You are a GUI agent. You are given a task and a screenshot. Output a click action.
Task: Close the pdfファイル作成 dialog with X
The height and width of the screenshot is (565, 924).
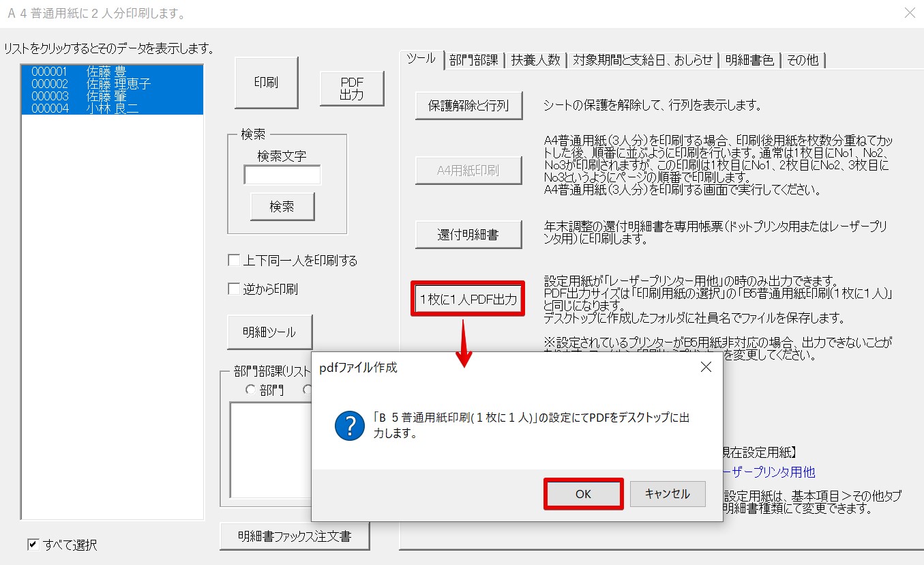point(706,368)
